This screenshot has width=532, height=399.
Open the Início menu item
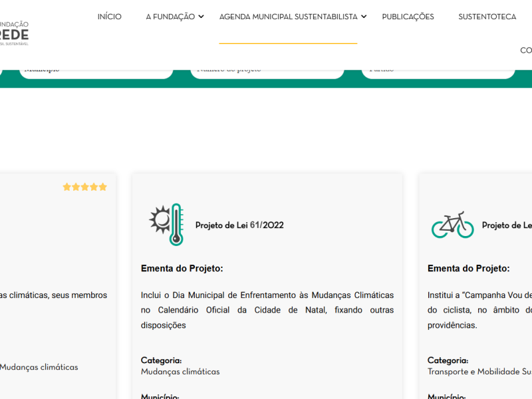[x=109, y=17]
